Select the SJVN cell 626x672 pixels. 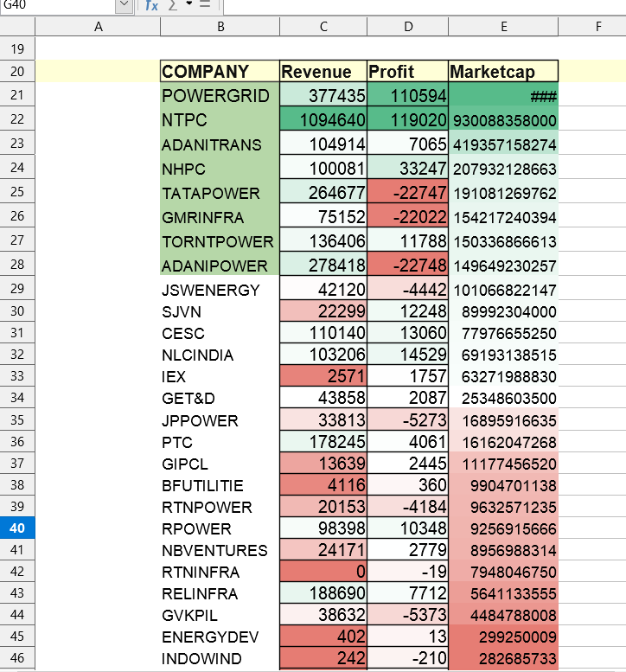click(220, 311)
